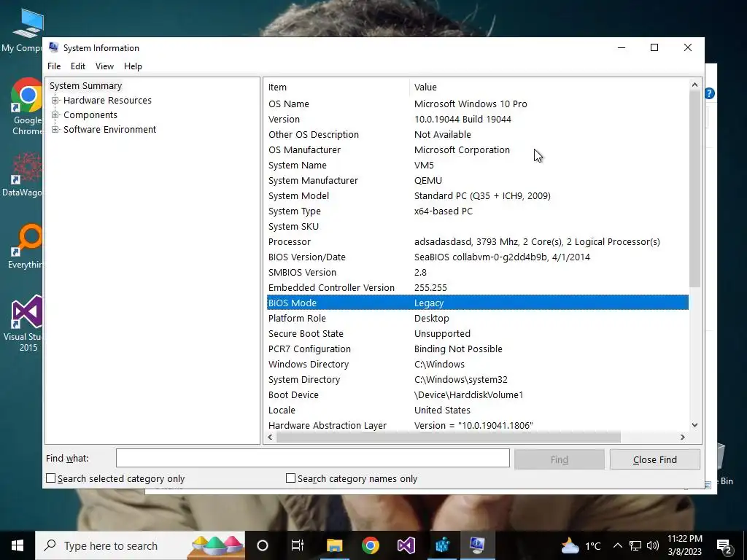The width and height of the screenshot is (747, 560).
Task: Click the scroll left arrow of details pane
Action: pos(270,437)
